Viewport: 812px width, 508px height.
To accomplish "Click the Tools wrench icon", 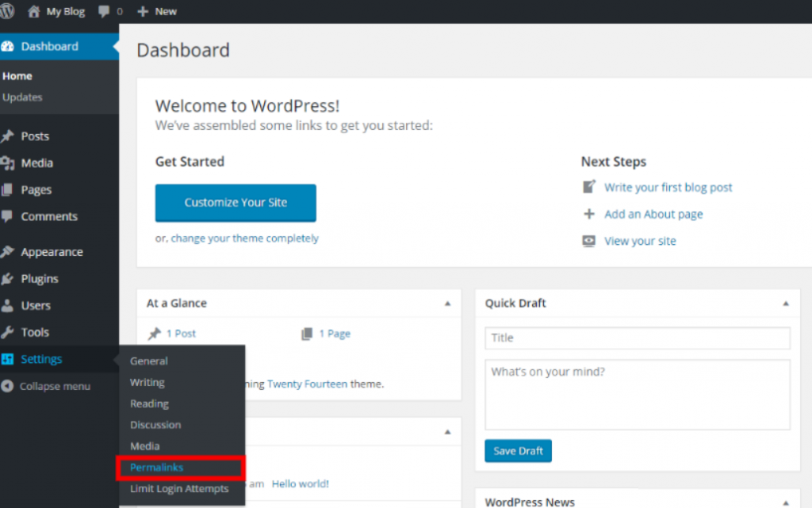I will click(8, 333).
